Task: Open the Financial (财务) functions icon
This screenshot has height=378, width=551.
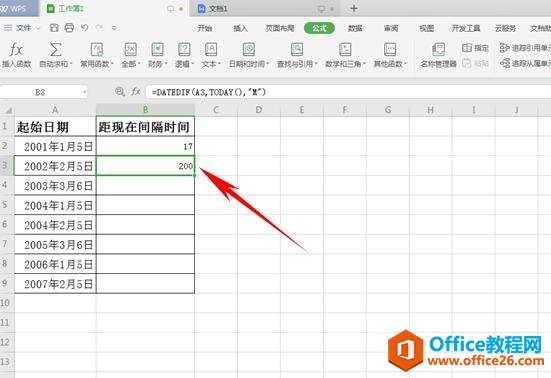Action: (157, 50)
